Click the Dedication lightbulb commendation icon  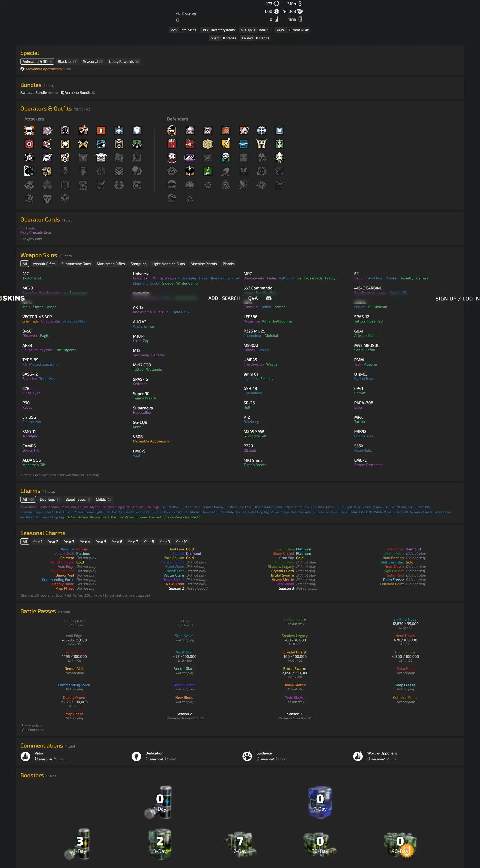(x=136, y=756)
